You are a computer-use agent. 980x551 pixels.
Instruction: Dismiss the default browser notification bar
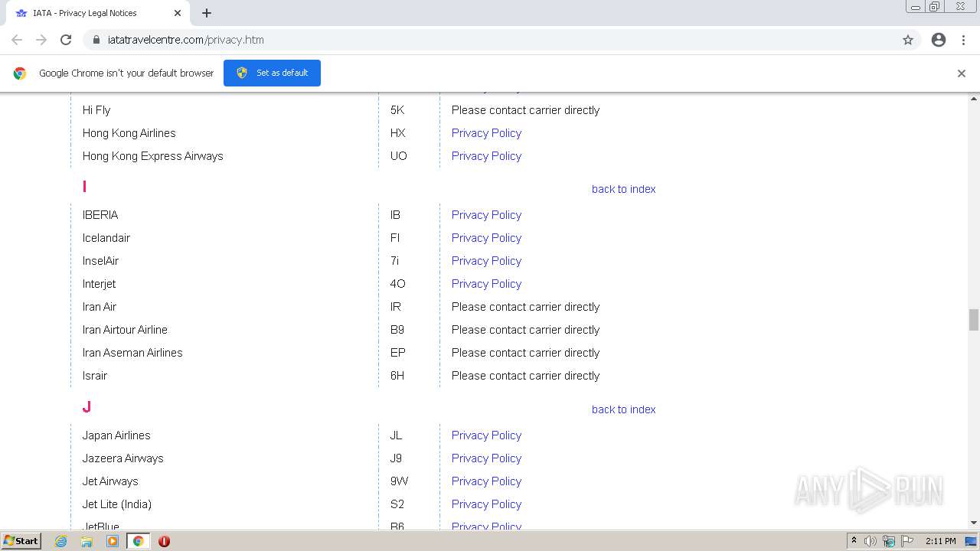click(962, 73)
